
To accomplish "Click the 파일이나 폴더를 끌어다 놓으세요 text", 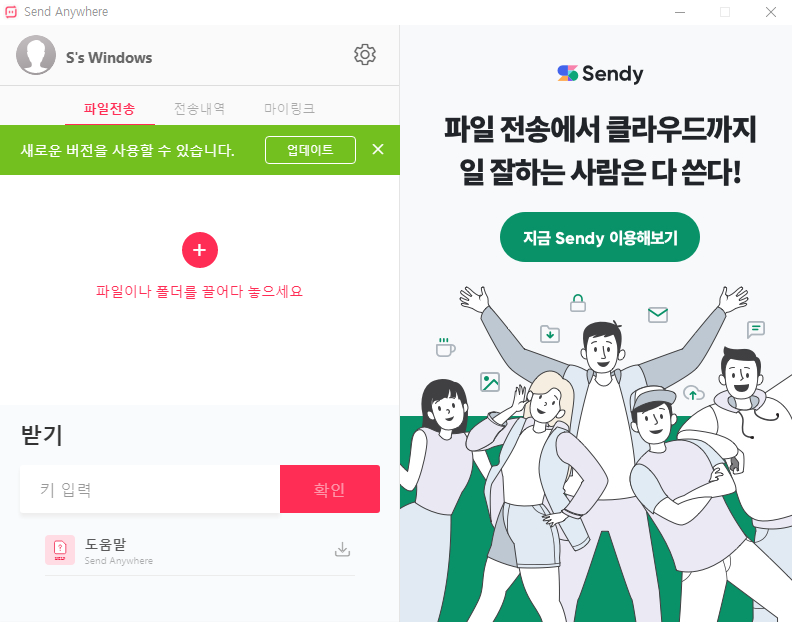I will pos(200,292).
